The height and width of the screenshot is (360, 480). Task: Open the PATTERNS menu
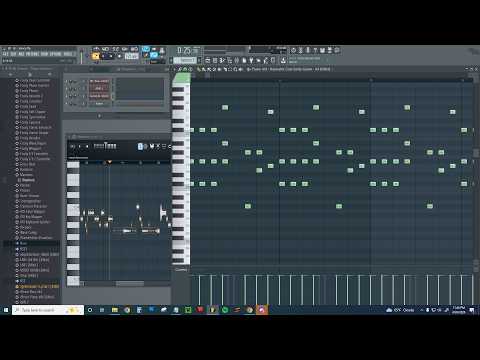click(x=33, y=54)
